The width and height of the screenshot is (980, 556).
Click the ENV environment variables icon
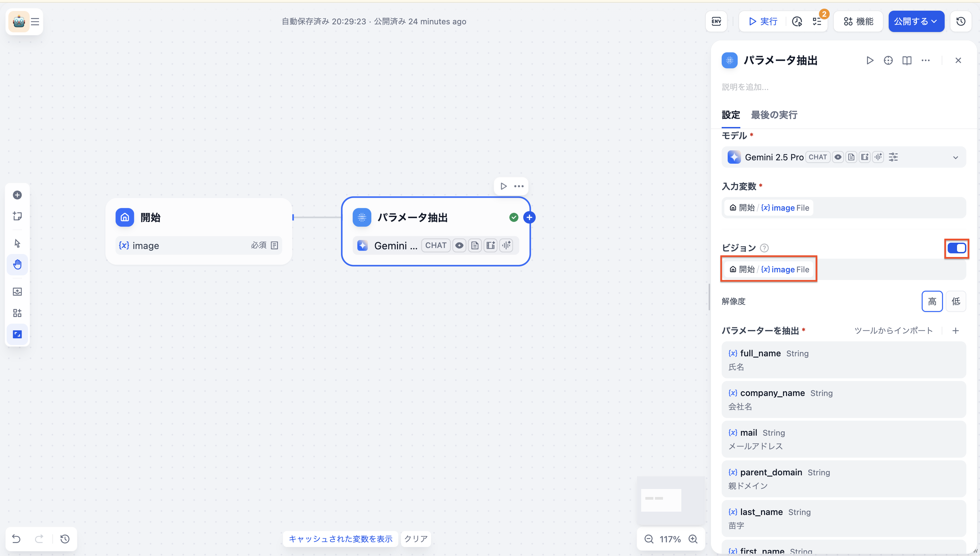[716, 21]
